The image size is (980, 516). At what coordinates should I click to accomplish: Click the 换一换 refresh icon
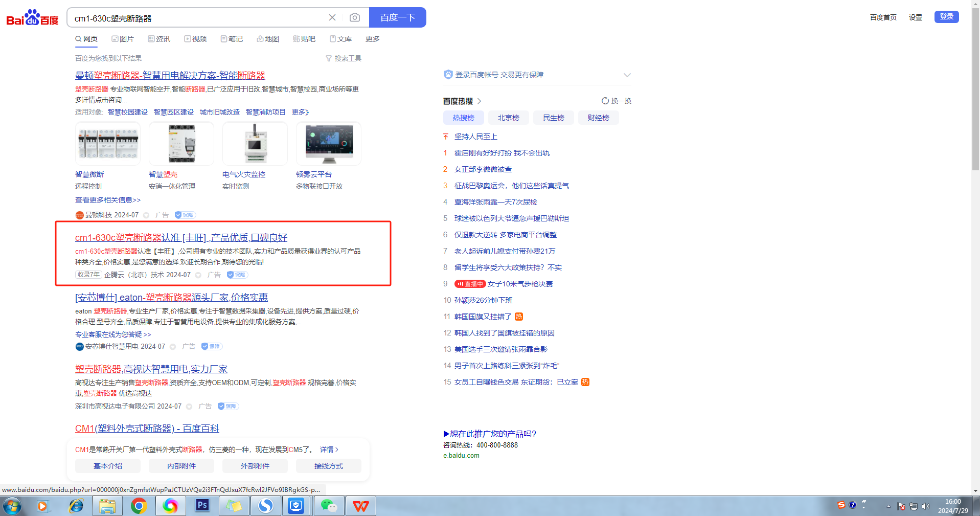click(605, 101)
